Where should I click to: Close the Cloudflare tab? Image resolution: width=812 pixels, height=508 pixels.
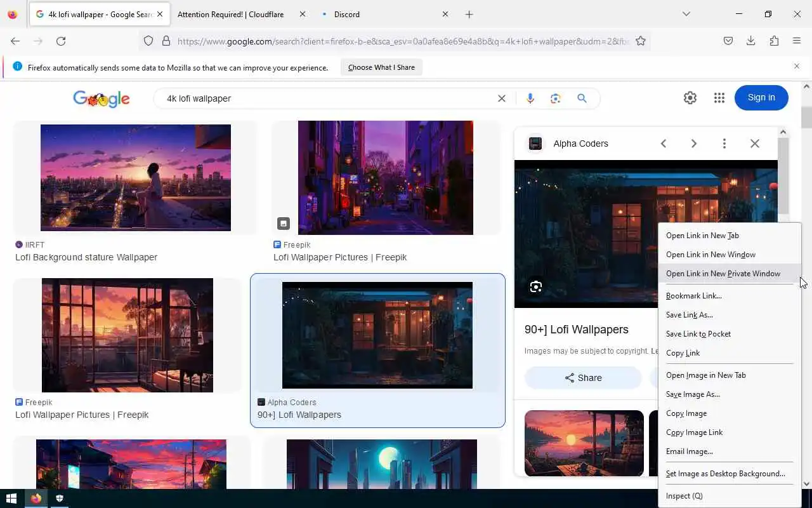(302, 14)
